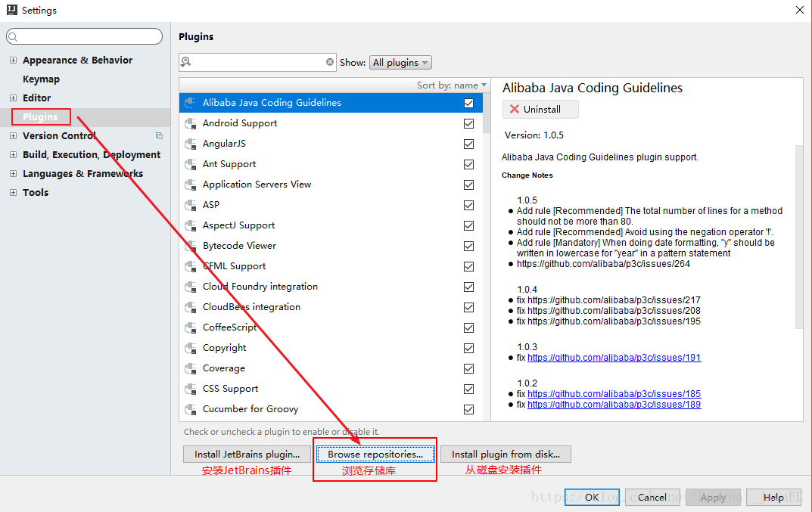Focus the settings search field
Viewport: 812px width, 512px height.
point(84,36)
